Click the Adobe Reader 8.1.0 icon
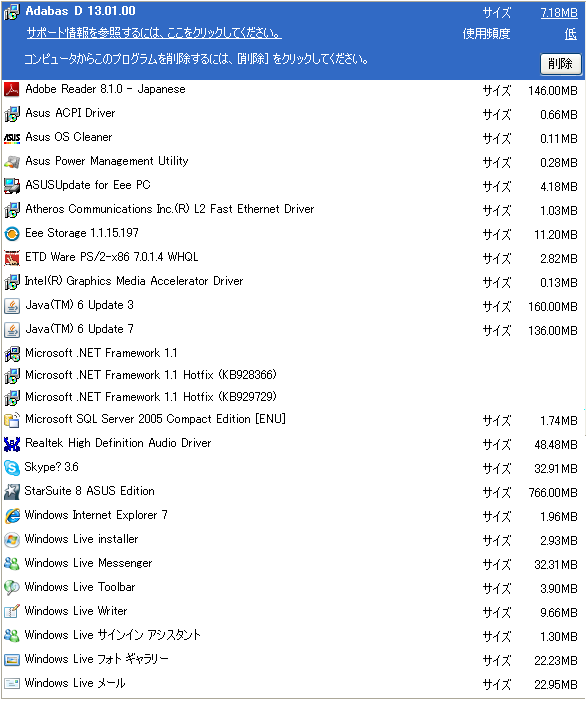 12,90
